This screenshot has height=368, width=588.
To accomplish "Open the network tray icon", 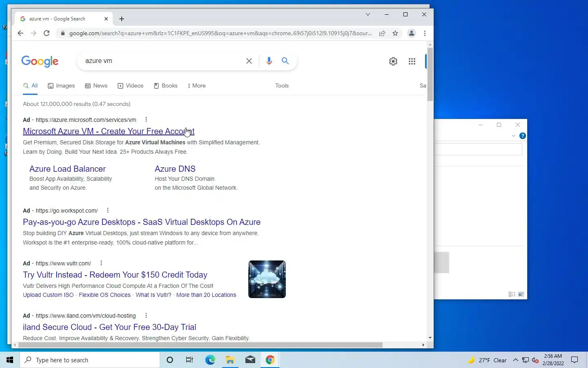I will [526, 360].
